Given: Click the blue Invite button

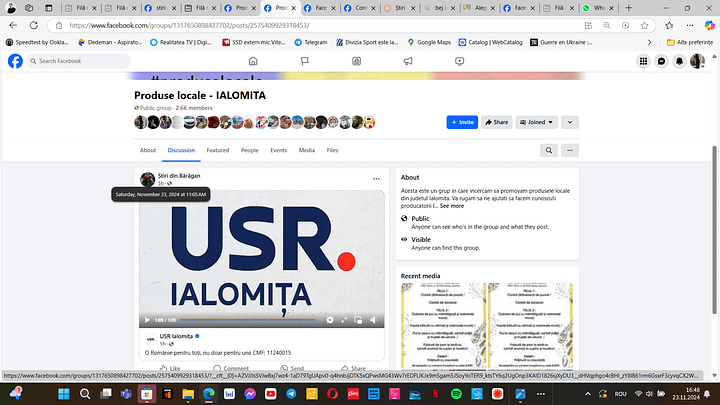Looking at the screenshot, I should point(463,122).
